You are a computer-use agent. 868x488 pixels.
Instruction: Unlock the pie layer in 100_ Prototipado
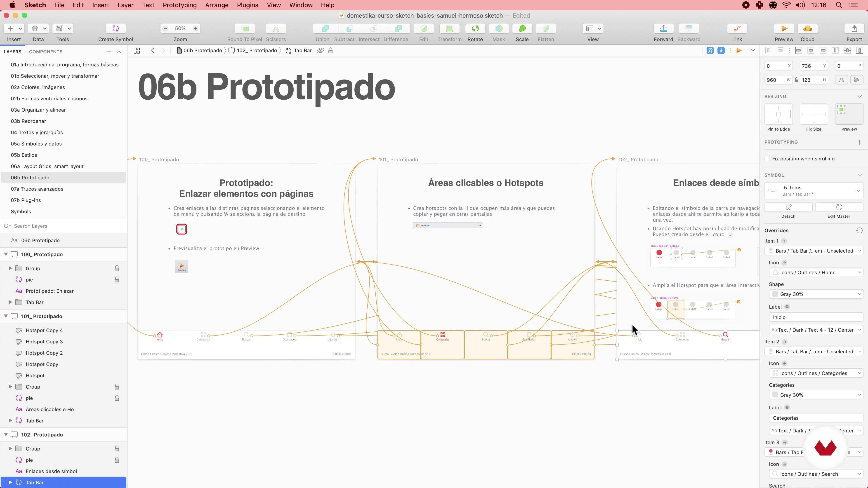click(x=117, y=279)
